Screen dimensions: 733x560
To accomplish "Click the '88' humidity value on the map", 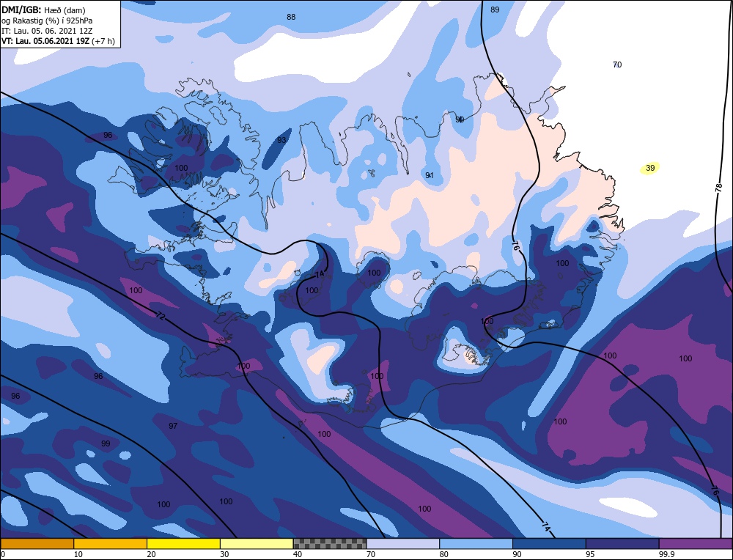I will (x=291, y=17).
